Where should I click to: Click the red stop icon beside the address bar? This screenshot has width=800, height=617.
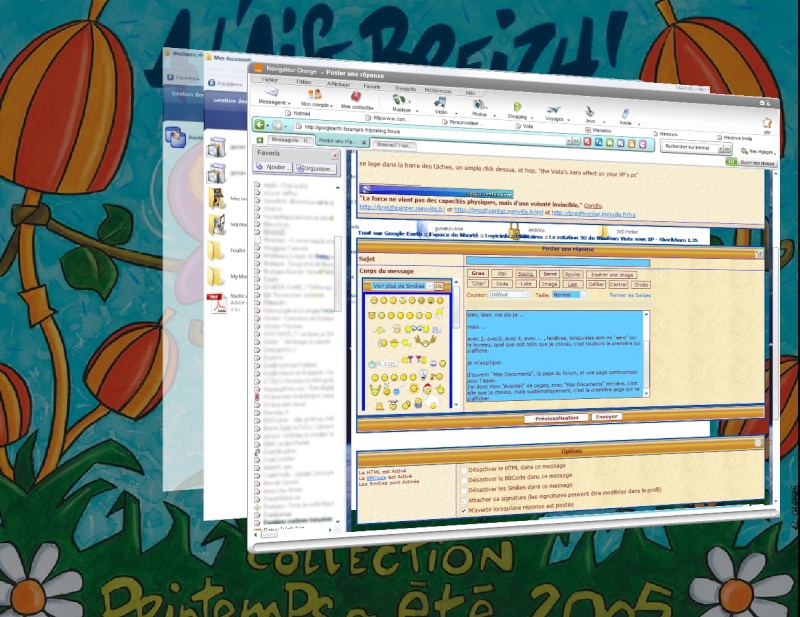(x=587, y=142)
